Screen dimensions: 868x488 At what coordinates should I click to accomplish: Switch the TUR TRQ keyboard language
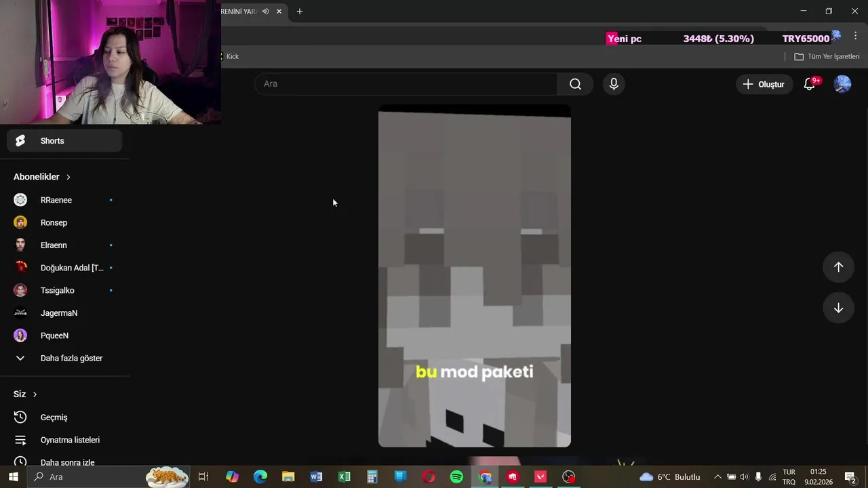coord(789,477)
